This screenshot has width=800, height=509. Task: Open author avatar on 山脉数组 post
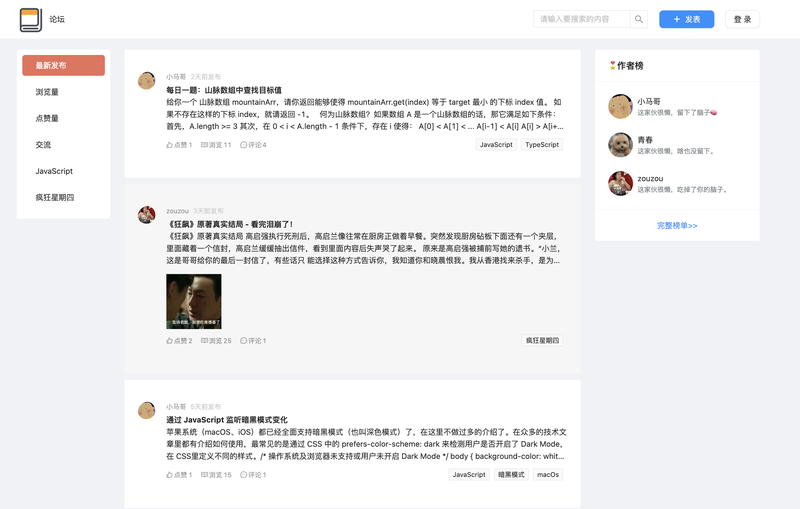tap(146, 81)
